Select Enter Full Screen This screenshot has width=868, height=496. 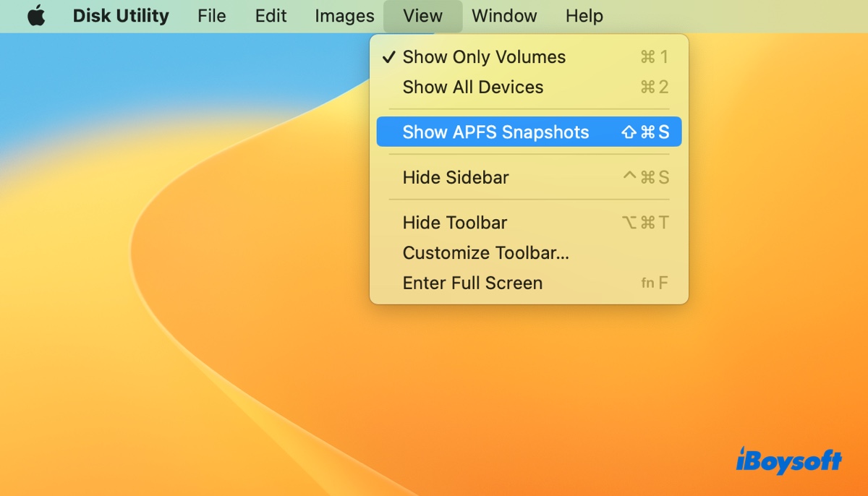coord(472,283)
